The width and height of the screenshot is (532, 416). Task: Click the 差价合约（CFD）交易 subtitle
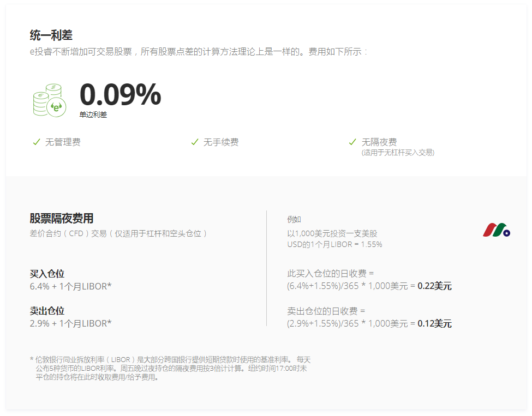click(118, 233)
